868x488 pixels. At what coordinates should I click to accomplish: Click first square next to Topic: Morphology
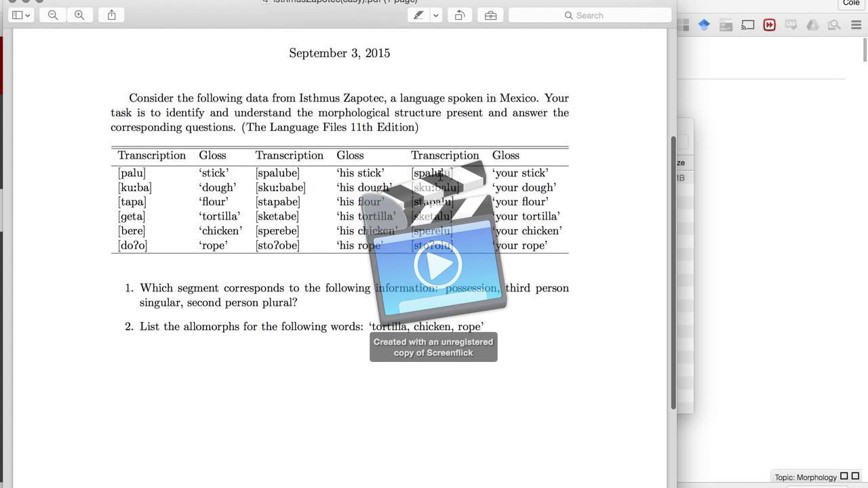pyautogui.click(x=844, y=476)
